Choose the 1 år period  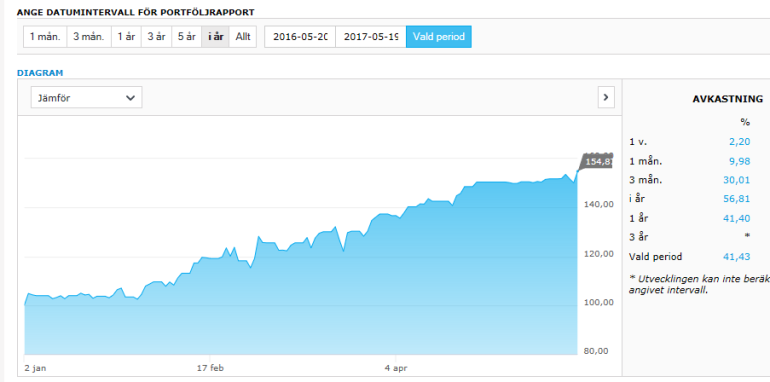click(126, 37)
